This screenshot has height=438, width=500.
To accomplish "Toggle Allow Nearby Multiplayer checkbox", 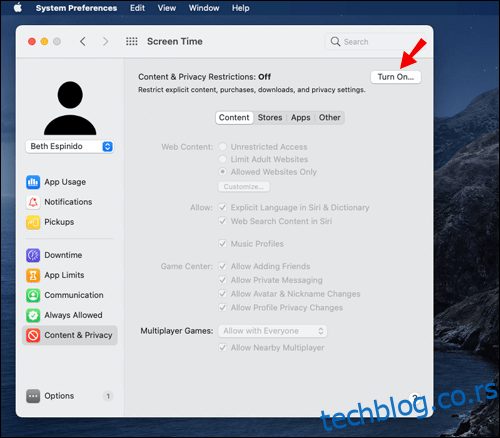I will (222, 348).
